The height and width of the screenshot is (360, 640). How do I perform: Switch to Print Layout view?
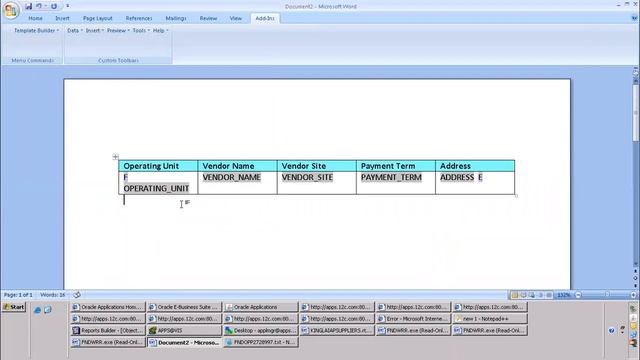(x=515, y=295)
